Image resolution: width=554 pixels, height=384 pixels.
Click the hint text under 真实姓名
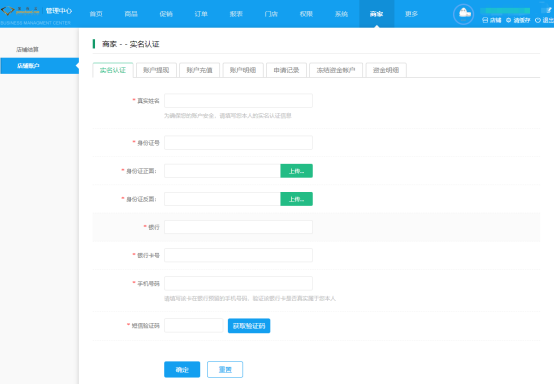coord(228,116)
